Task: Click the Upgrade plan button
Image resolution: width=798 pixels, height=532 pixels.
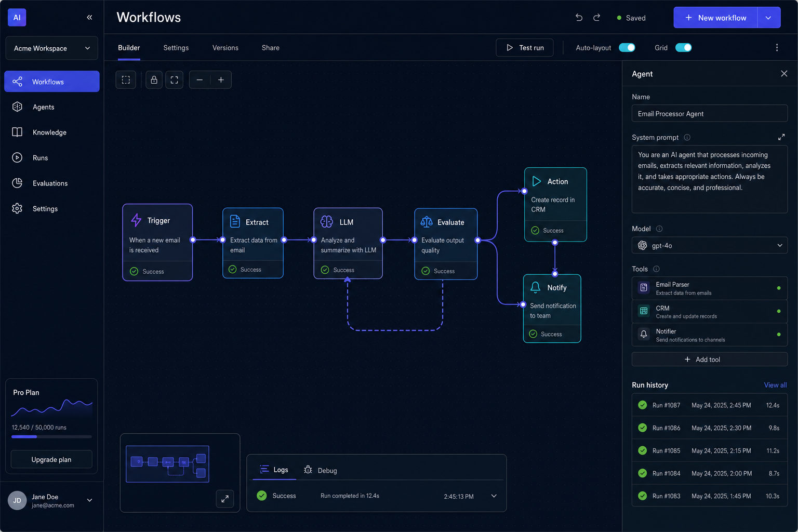Action: pos(51,459)
